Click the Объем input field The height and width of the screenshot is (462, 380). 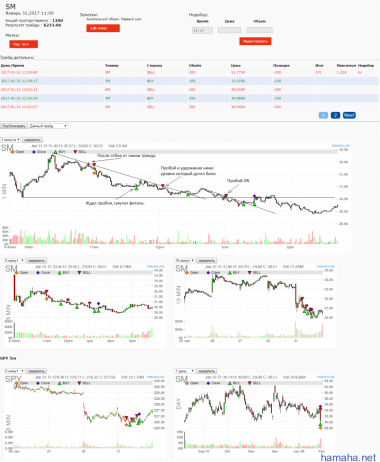pyautogui.click(x=259, y=30)
